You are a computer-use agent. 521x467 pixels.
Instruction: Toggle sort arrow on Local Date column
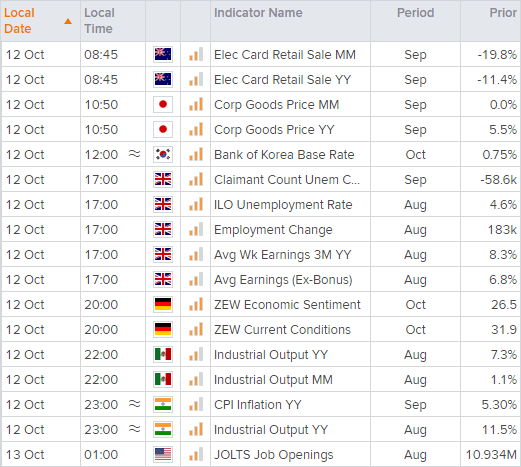click(68, 21)
